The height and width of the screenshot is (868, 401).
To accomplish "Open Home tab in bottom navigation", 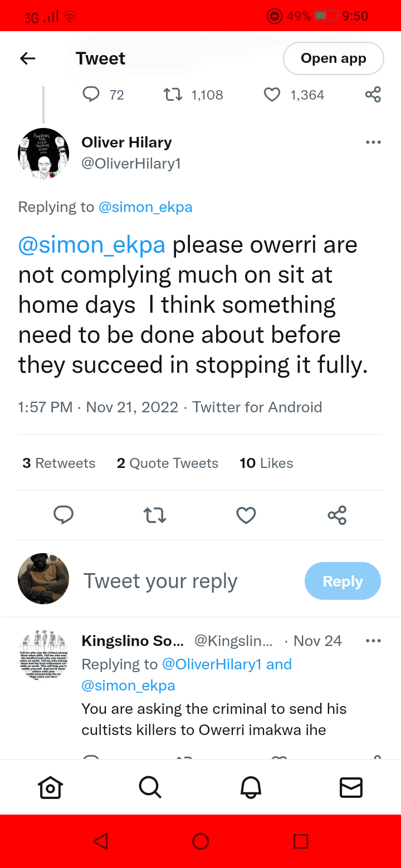I will tap(50, 787).
